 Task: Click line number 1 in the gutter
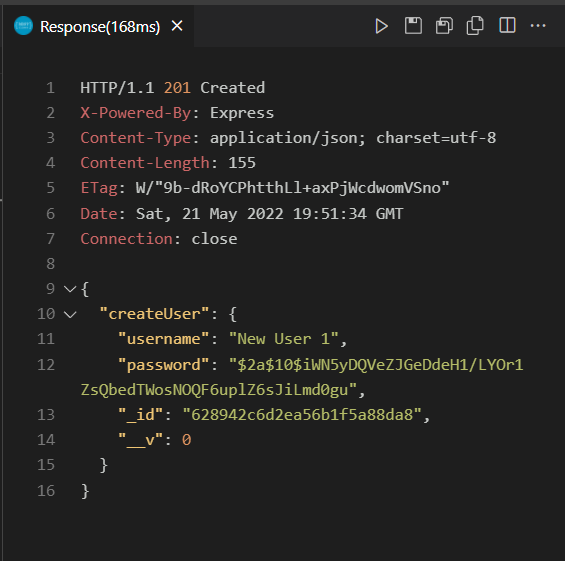click(50, 88)
